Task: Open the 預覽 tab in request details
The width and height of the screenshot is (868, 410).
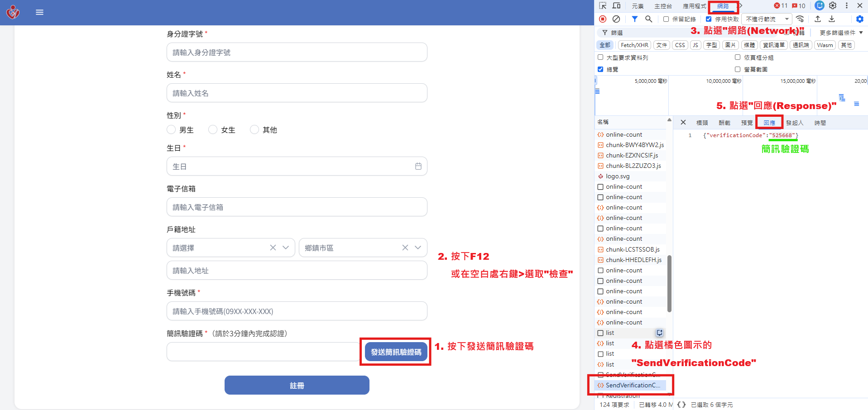Action: (x=747, y=123)
